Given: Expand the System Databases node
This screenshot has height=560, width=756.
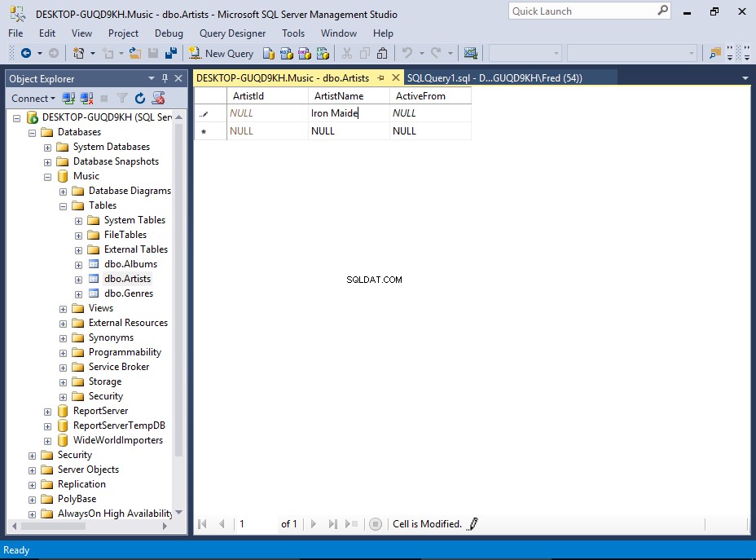Looking at the screenshot, I should (47, 148).
